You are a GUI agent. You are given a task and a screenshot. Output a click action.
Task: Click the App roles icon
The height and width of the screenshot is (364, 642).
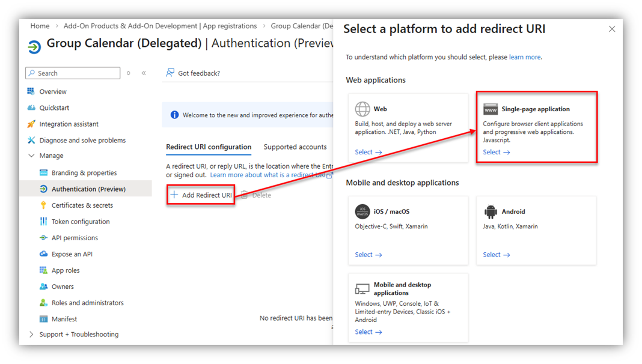pos(43,270)
